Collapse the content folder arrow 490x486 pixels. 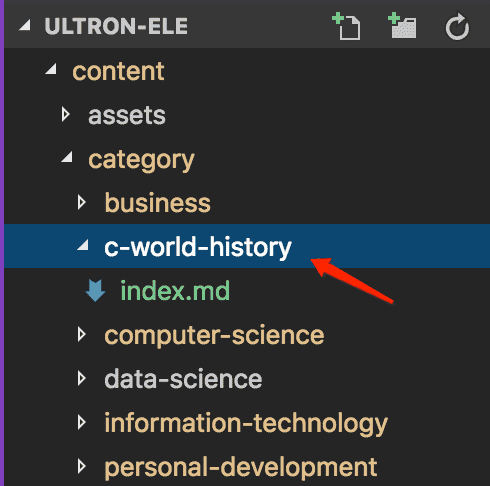point(51,69)
